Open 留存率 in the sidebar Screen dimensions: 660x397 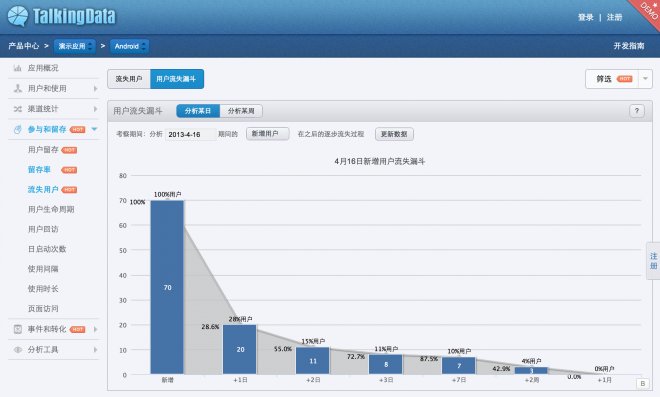39,169
